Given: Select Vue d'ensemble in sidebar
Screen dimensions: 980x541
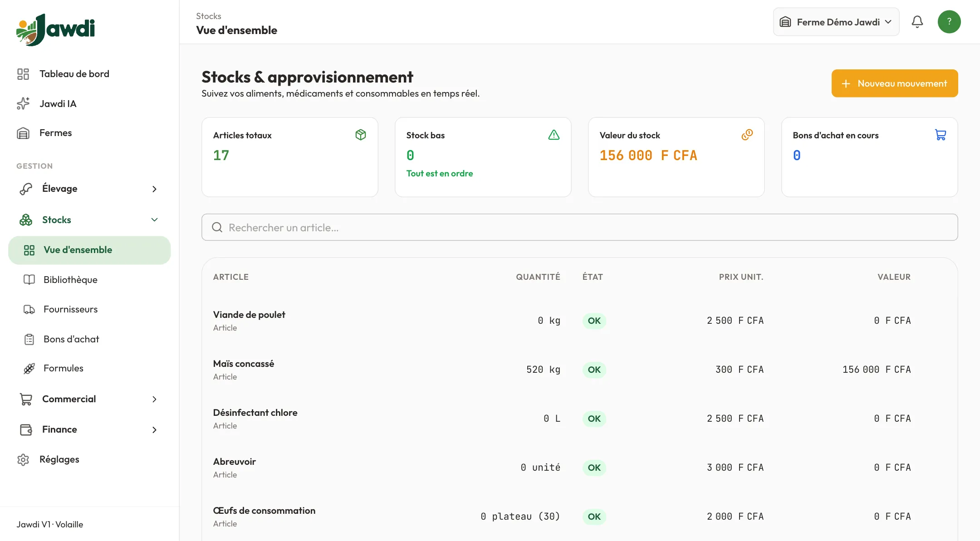Looking at the screenshot, I should point(89,250).
